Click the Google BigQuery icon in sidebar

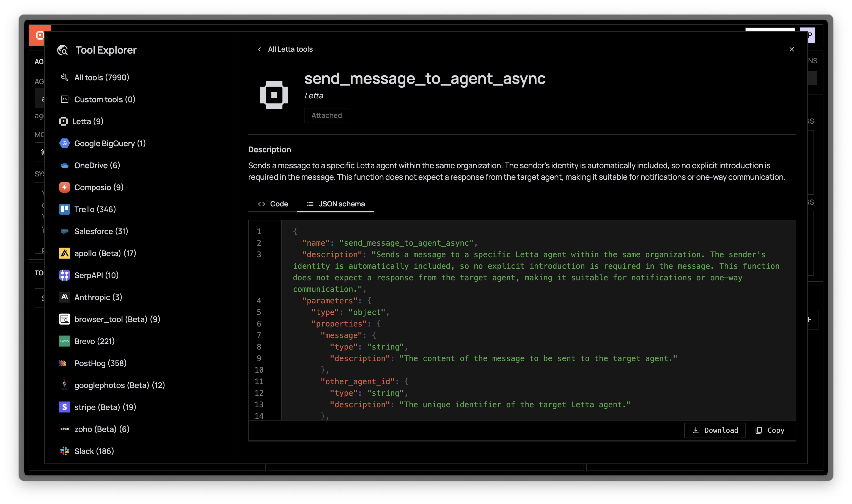coord(64,143)
